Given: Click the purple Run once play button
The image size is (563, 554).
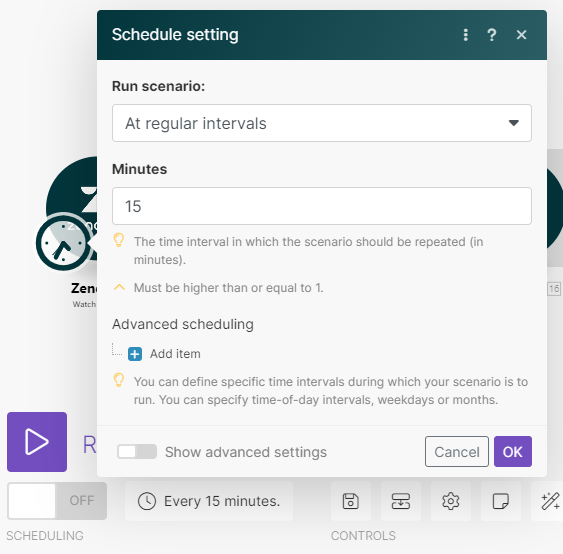Looking at the screenshot, I should 37,442.
